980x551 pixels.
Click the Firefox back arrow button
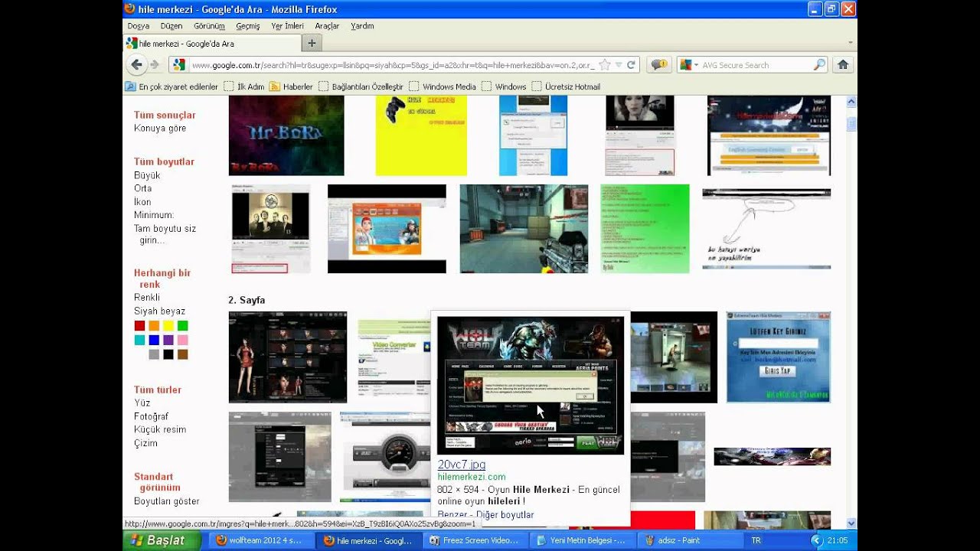pyautogui.click(x=137, y=65)
